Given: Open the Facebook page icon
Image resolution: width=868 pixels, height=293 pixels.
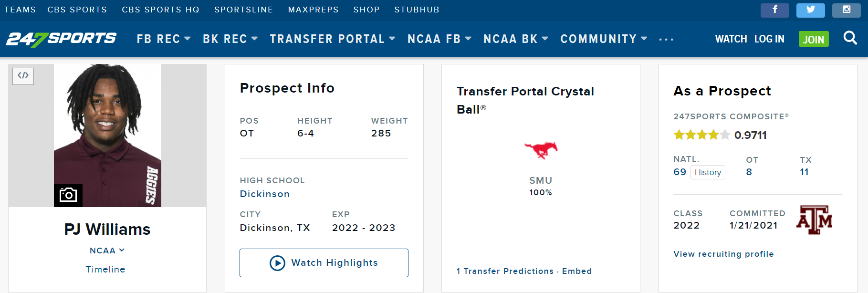Looking at the screenshot, I should (775, 10).
